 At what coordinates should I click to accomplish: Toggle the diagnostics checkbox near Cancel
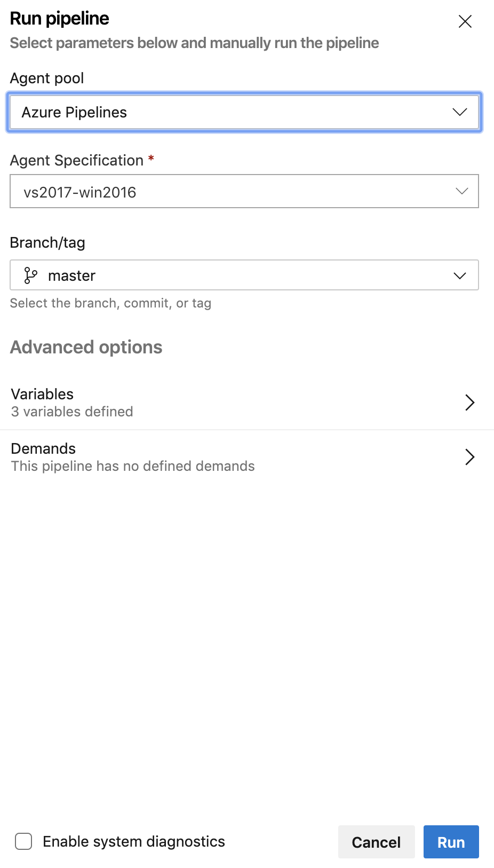click(x=23, y=841)
